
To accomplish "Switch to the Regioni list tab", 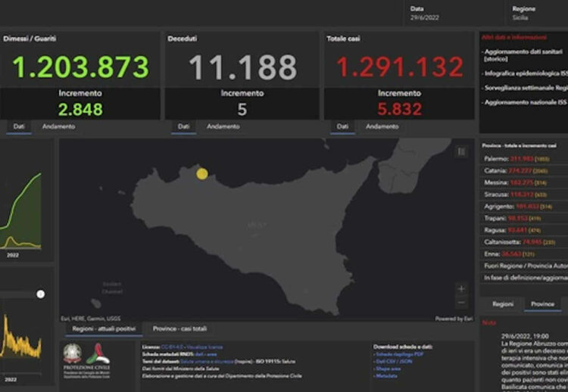I will [503, 304].
